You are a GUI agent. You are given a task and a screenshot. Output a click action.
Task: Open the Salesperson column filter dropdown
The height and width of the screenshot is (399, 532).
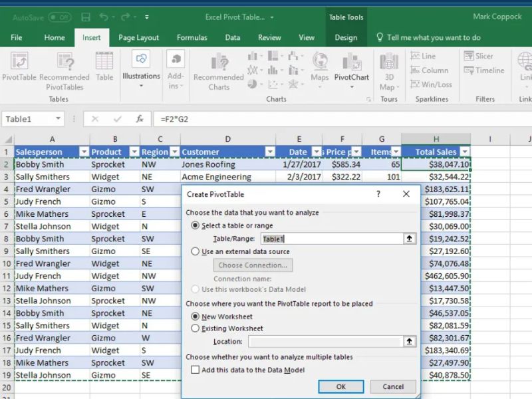coord(84,152)
